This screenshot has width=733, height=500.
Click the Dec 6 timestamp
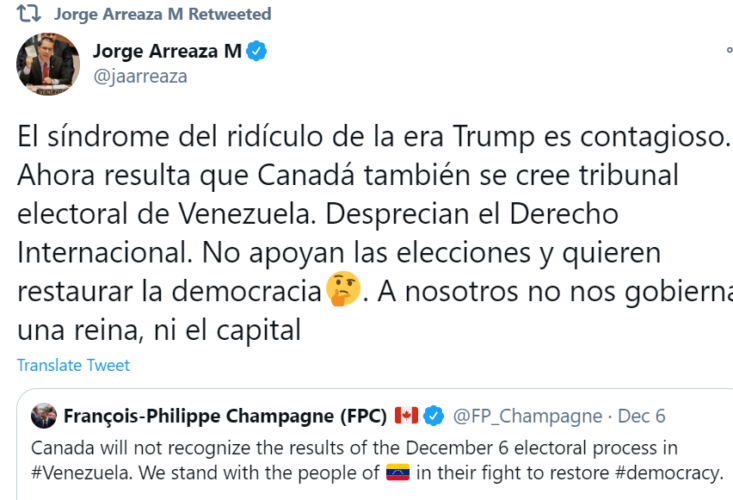640,415
